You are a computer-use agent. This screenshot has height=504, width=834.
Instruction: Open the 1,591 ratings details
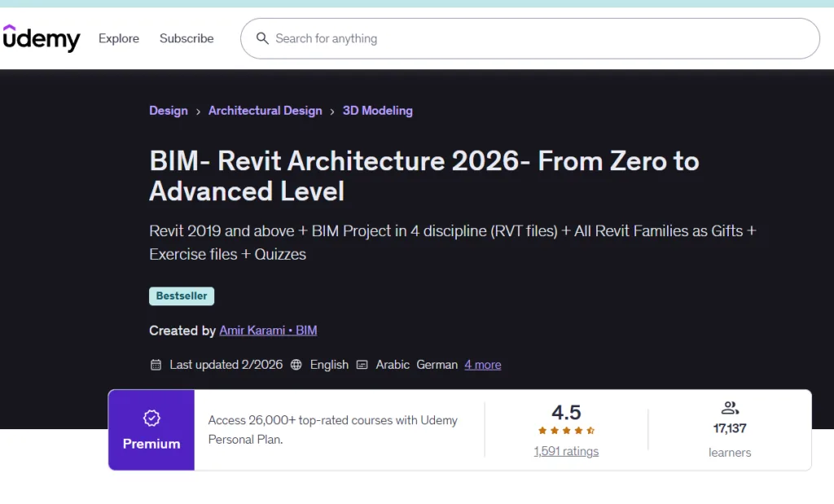tap(565, 451)
